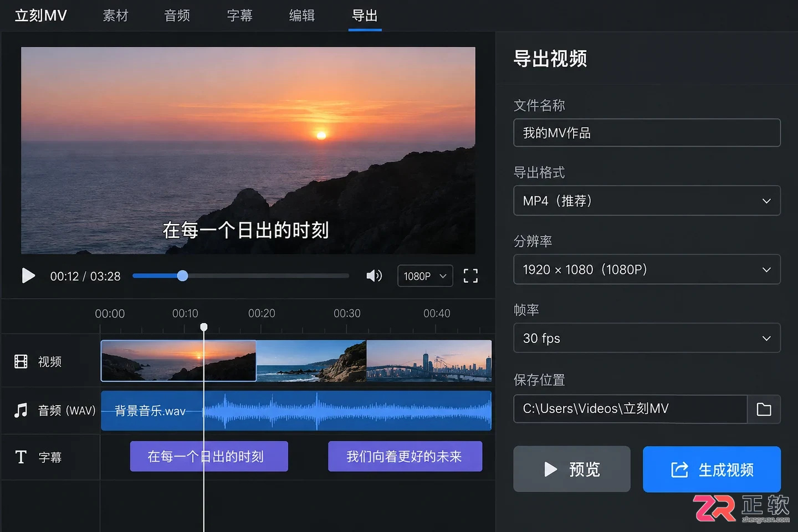Image resolution: width=798 pixels, height=532 pixels.
Task: Open the 1080P preview quality dropdown
Action: pyautogui.click(x=425, y=276)
